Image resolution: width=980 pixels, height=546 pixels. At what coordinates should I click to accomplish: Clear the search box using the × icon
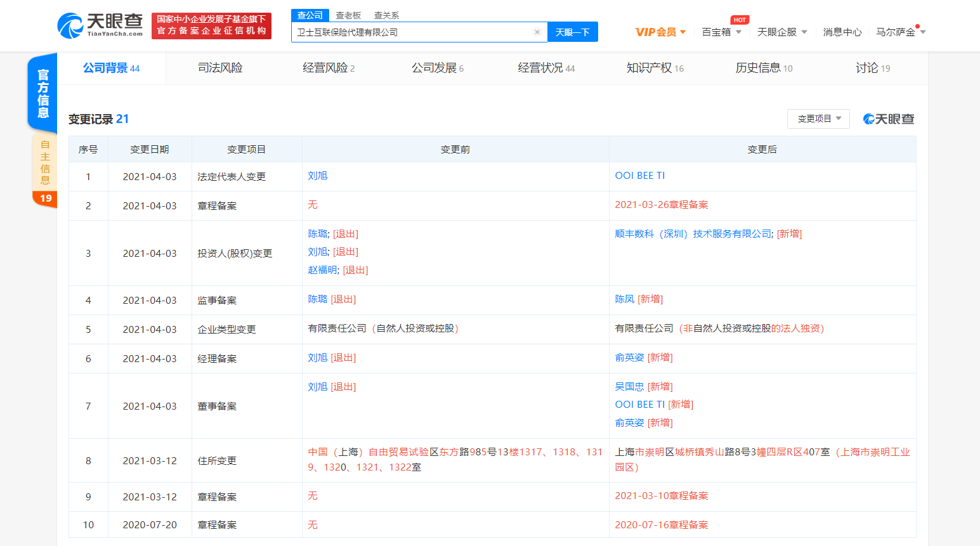[x=537, y=32]
